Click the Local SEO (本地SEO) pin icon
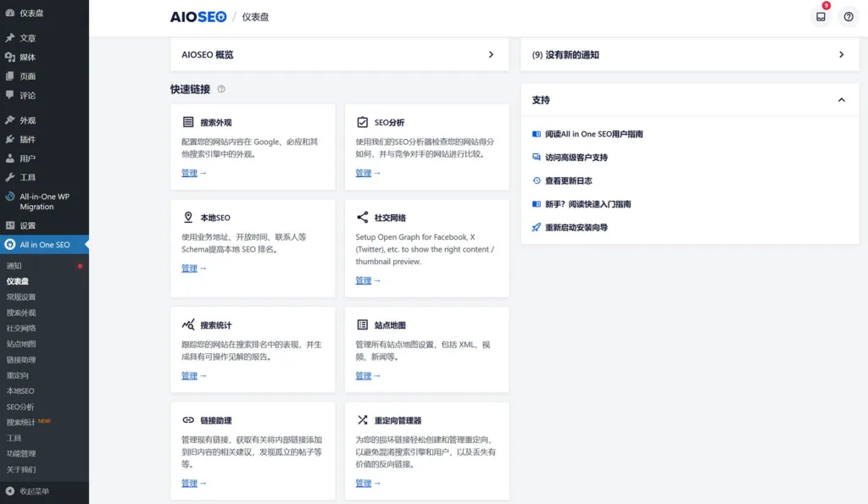The image size is (868, 504). 188,218
